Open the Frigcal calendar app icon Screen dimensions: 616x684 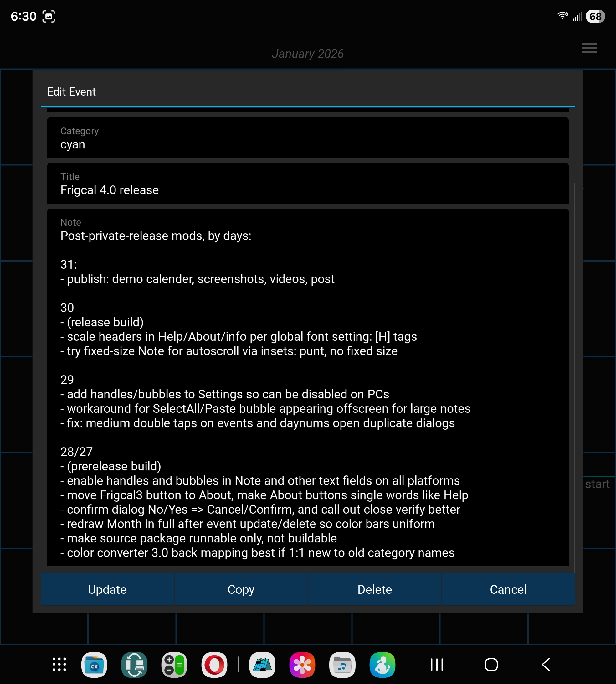pyautogui.click(x=262, y=664)
